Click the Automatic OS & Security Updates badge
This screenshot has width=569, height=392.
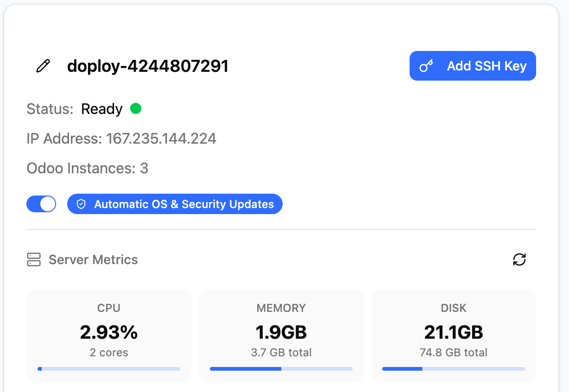[175, 204]
